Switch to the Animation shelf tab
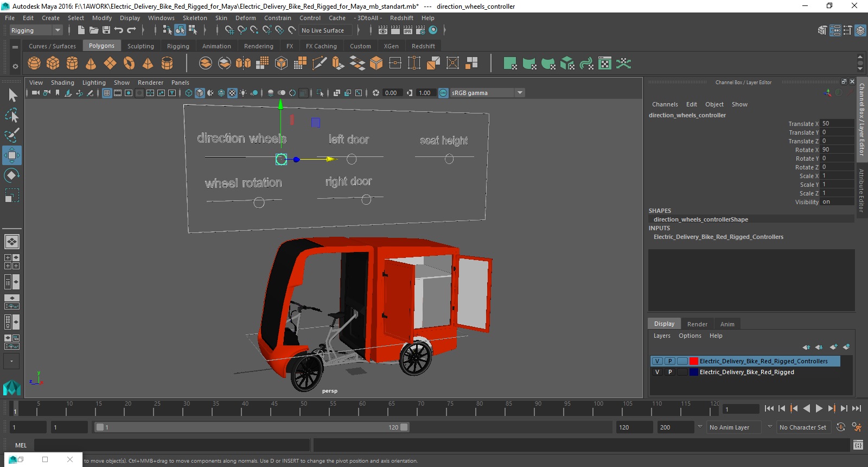 click(216, 46)
